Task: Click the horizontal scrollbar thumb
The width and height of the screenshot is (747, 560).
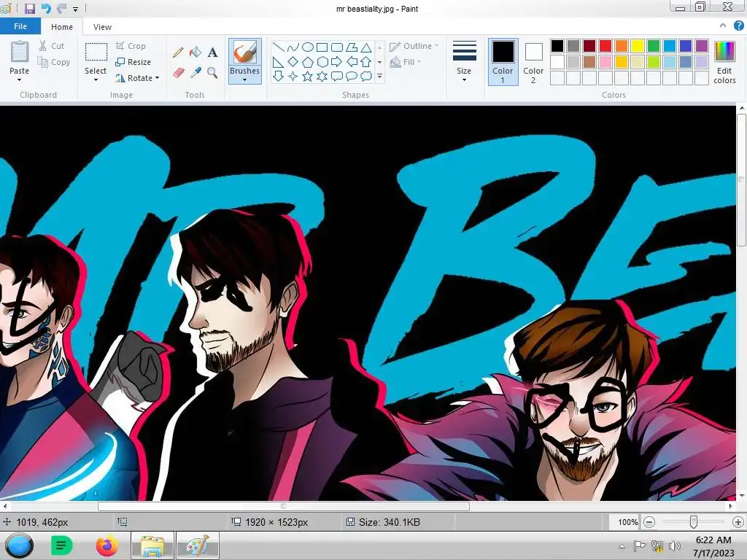Action: (x=284, y=506)
